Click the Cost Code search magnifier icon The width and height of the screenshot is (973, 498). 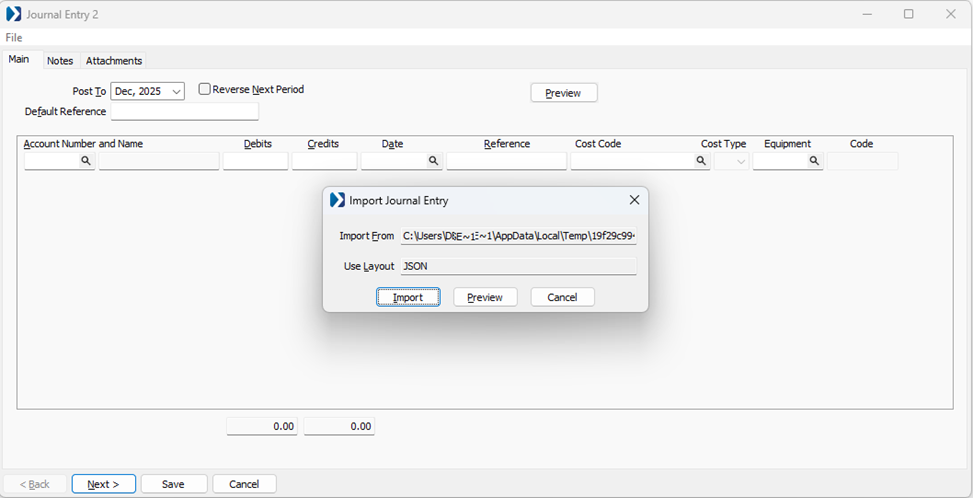point(703,161)
